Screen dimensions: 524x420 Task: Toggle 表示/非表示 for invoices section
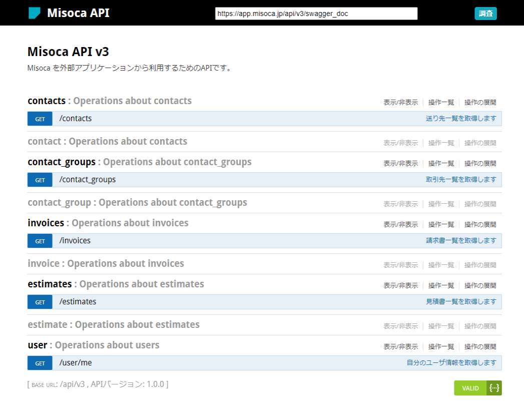pos(400,224)
